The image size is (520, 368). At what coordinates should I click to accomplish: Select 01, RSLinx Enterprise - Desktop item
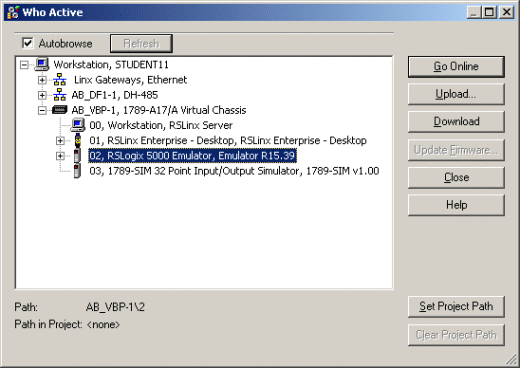tap(228, 140)
